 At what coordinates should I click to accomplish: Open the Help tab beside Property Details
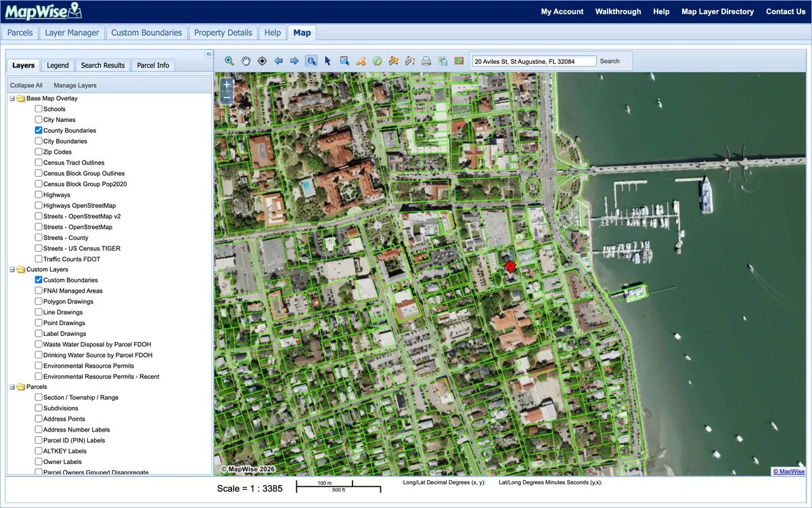tap(273, 33)
